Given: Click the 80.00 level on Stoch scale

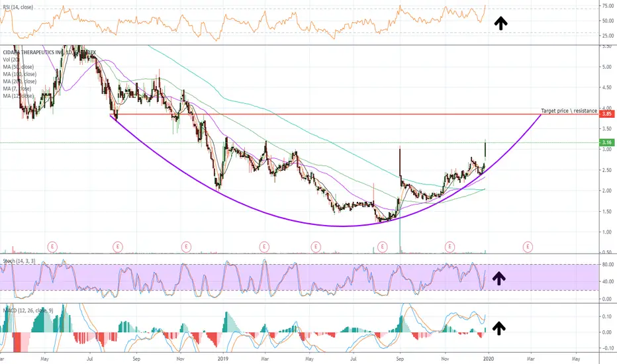Looking at the screenshot, I should pyautogui.click(x=608, y=265).
